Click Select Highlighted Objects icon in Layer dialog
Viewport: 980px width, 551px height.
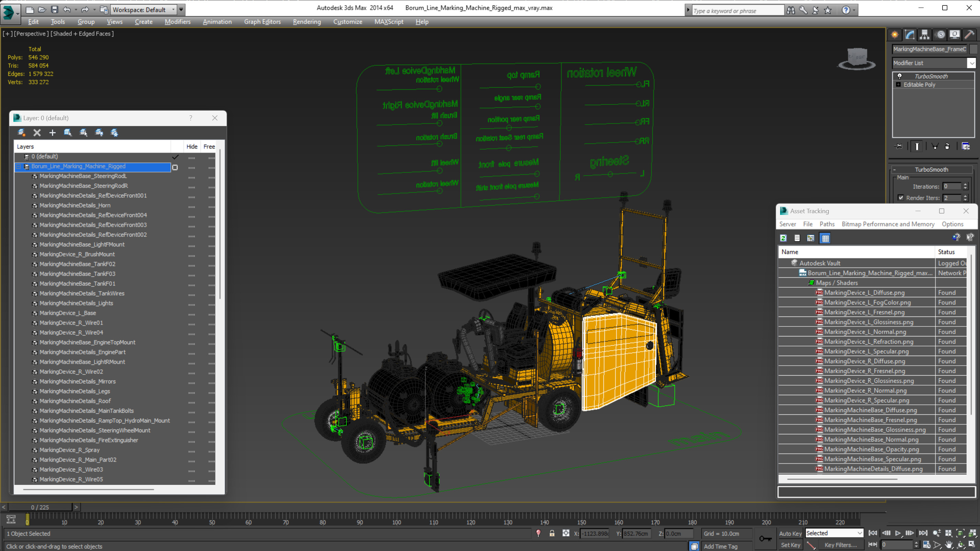pos(68,132)
